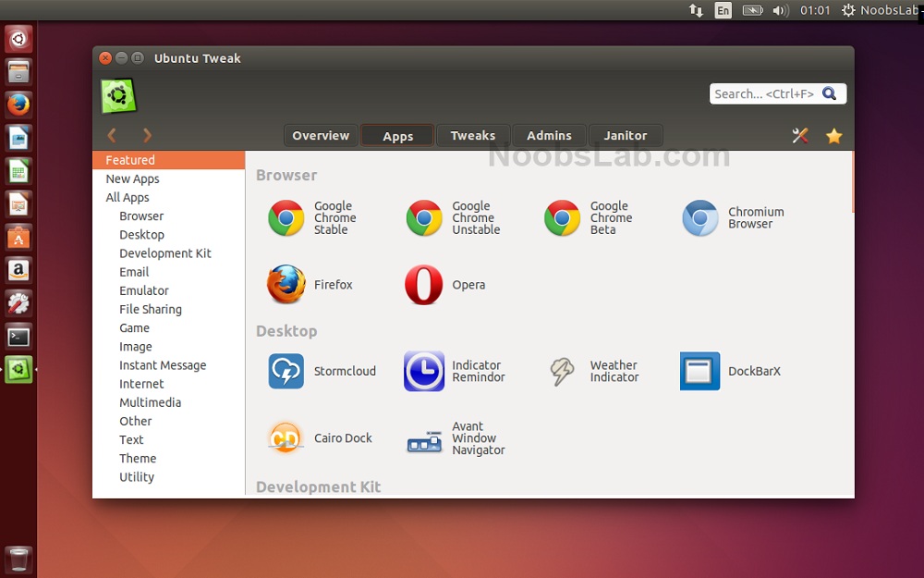The image size is (924, 578).
Task: Select All Apps in the sidebar
Action: [168, 198]
